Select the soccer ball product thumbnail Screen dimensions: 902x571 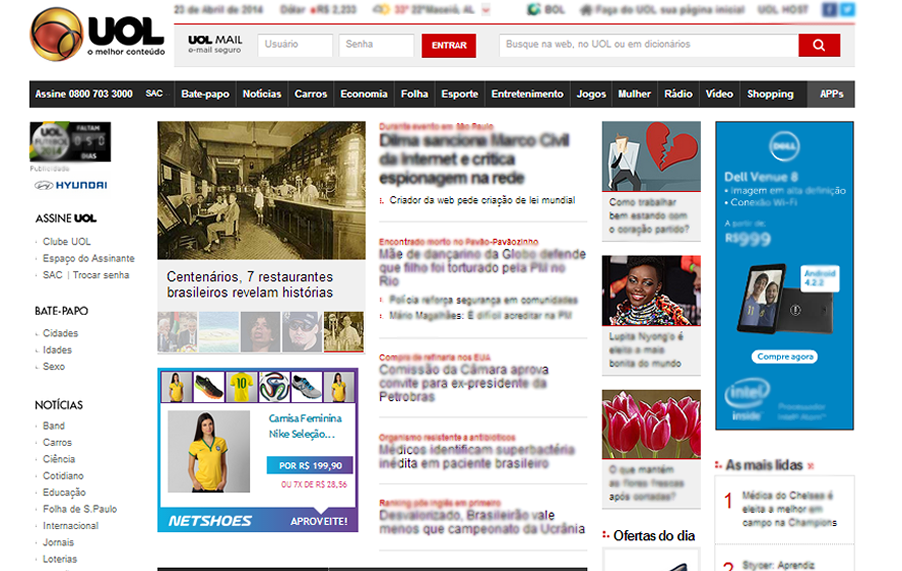274,386
